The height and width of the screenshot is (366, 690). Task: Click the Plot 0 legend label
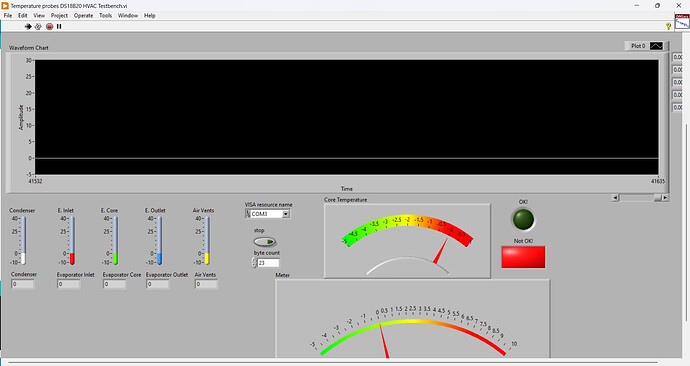click(638, 46)
